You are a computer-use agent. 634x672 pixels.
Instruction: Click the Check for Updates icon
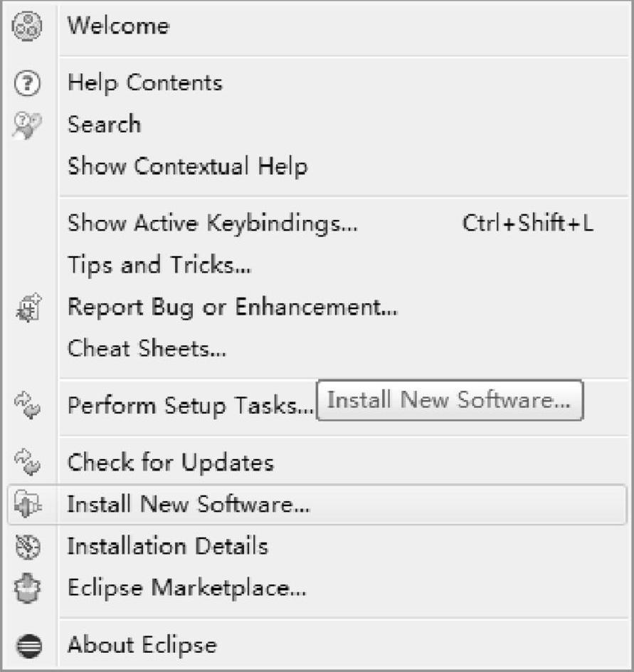pos(28,462)
